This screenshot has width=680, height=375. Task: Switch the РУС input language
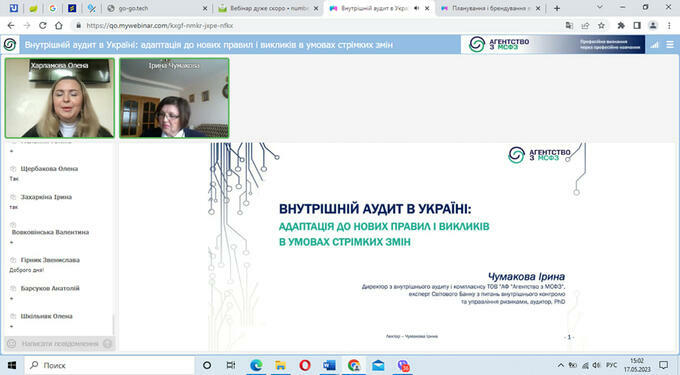tap(611, 365)
